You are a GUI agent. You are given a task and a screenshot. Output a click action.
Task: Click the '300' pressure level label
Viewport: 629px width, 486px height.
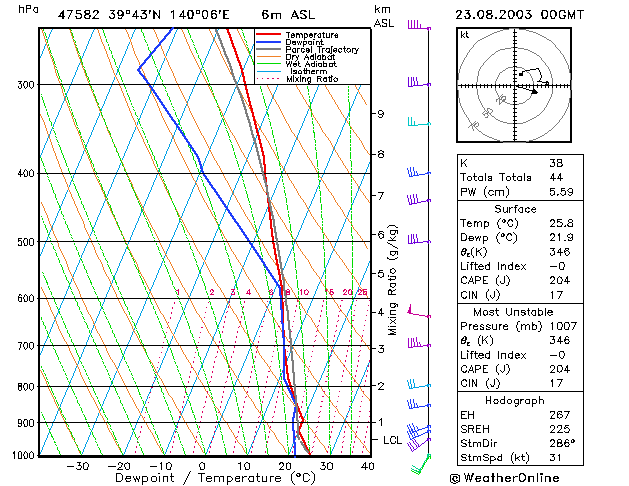coord(26,85)
